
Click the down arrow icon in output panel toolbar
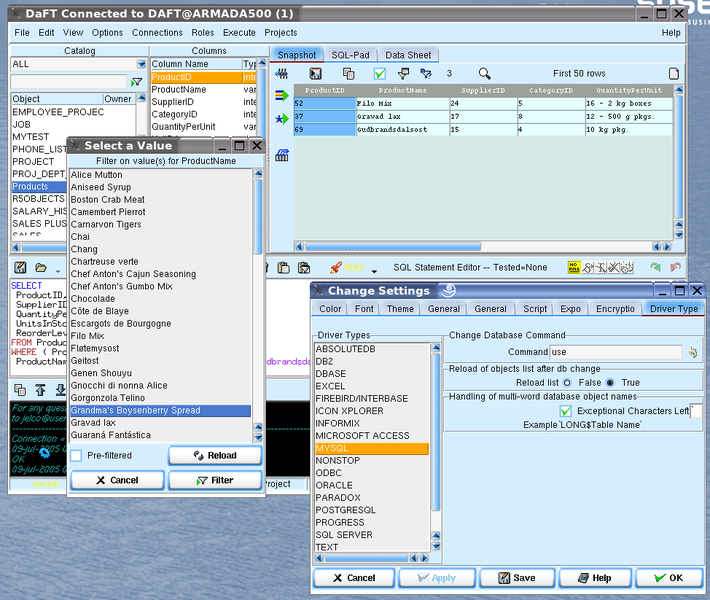click(x=61, y=389)
